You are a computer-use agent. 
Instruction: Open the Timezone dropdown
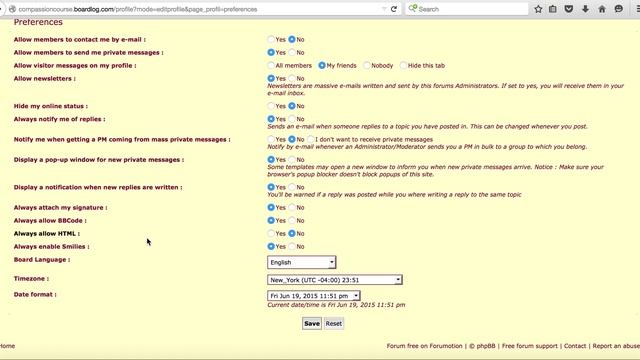click(335, 280)
